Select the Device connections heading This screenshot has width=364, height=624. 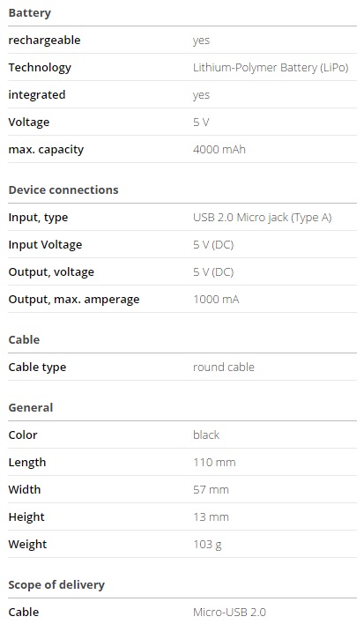63,189
